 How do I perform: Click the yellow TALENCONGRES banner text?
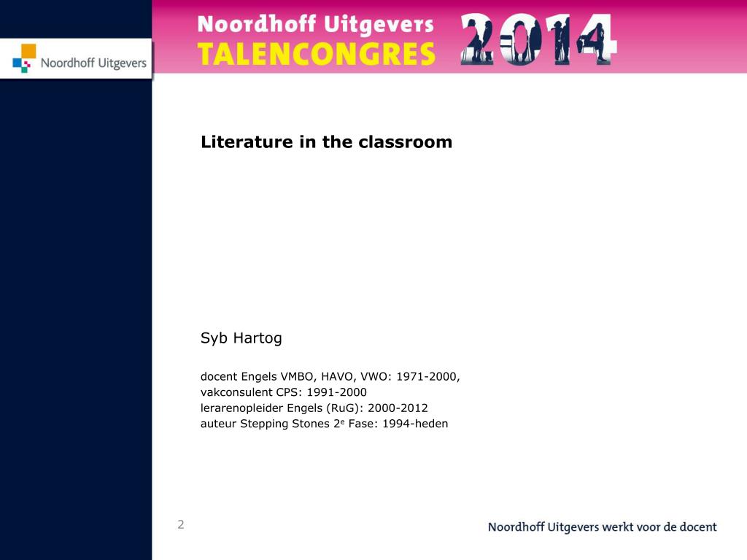point(317,54)
